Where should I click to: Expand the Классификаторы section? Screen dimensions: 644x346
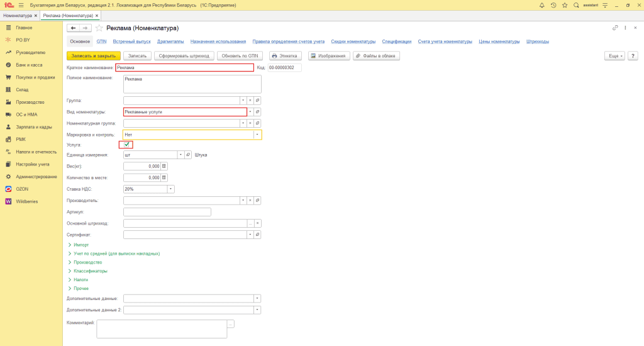90,271
